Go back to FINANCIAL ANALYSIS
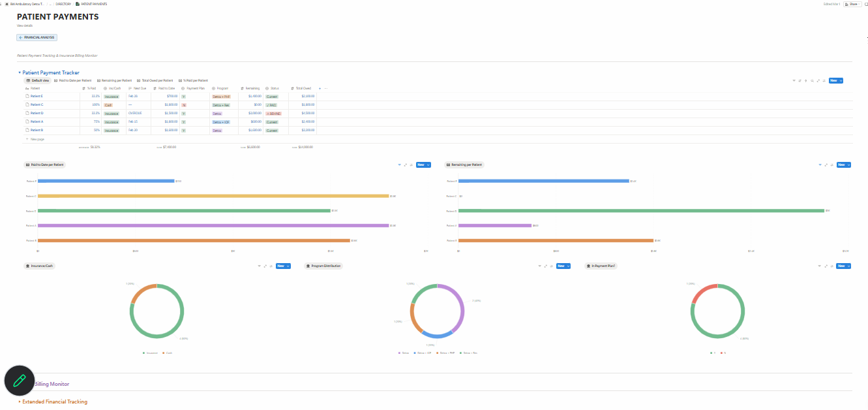 tap(37, 37)
